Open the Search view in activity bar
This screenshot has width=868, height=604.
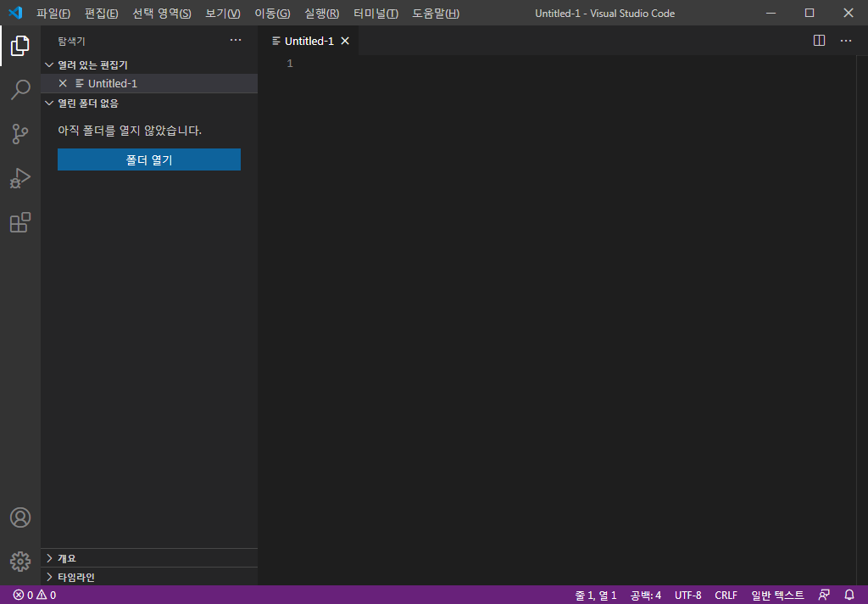(x=20, y=89)
